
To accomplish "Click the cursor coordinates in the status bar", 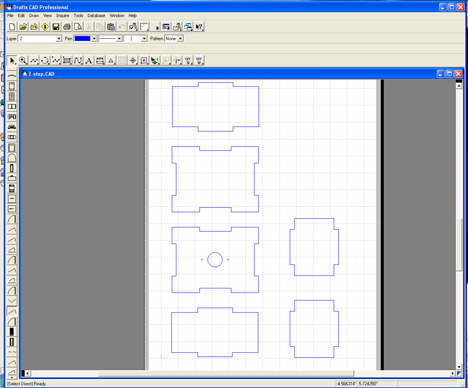I will click(x=357, y=384).
